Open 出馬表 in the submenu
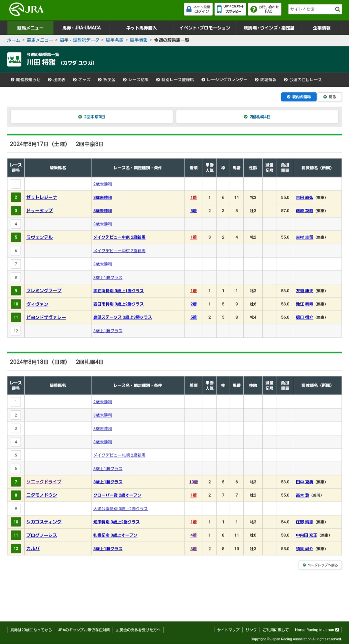This screenshot has width=349, height=644. [x=57, y=80]
